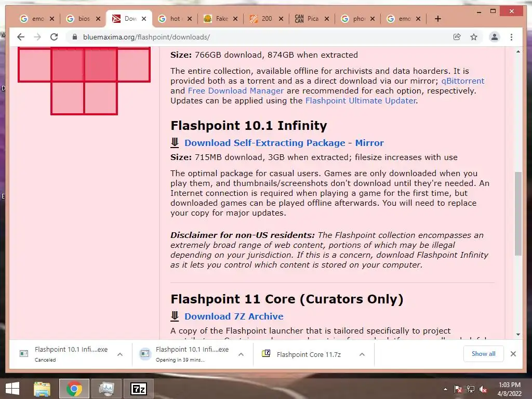Screen dimensions: 532x399
Task: Close the 'bios' Google tab
Action: pyautogui.click(x=98, y=19)
